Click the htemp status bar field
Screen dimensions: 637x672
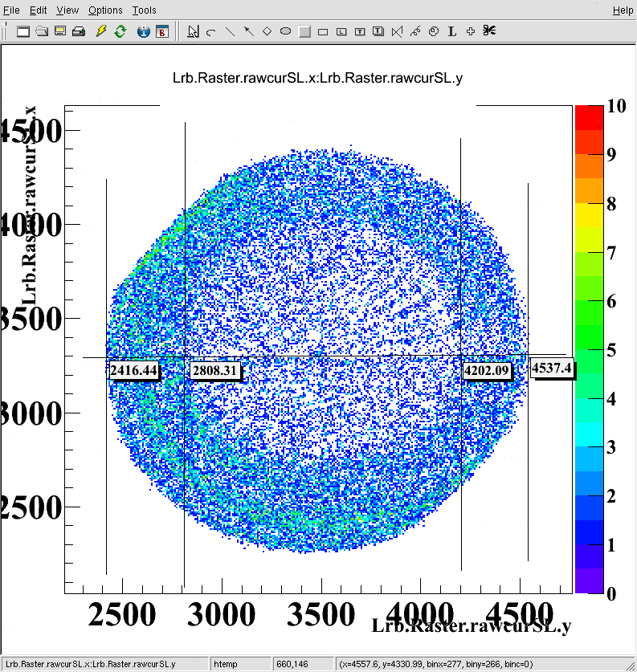tap(240, 664)
